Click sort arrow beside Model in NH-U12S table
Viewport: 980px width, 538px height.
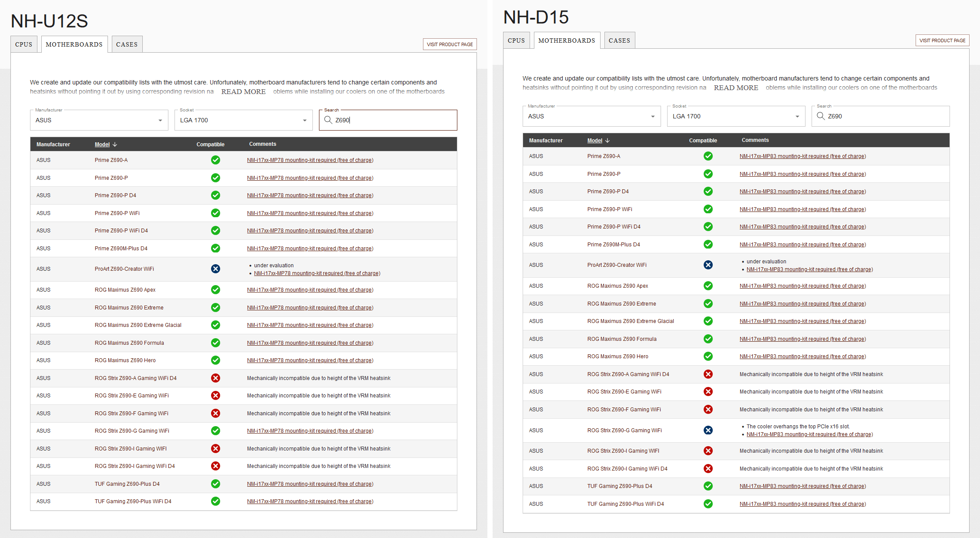[x=115, y=145]
